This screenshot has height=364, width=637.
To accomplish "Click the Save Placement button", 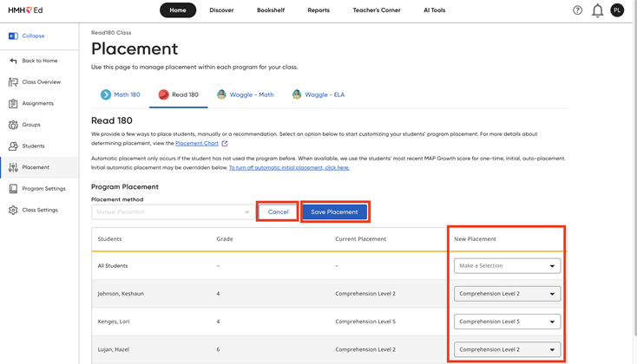I will (x=335, y=211).
